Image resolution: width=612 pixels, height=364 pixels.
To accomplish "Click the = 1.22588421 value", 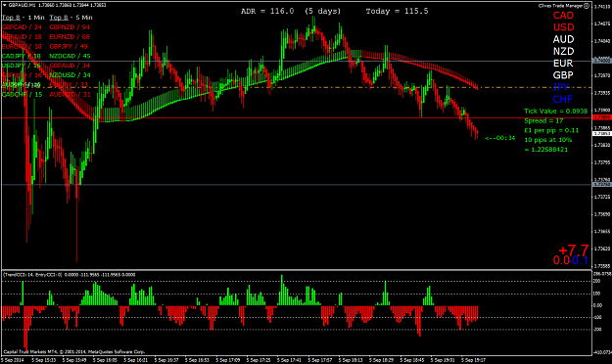I will click(x=546, y=150).
